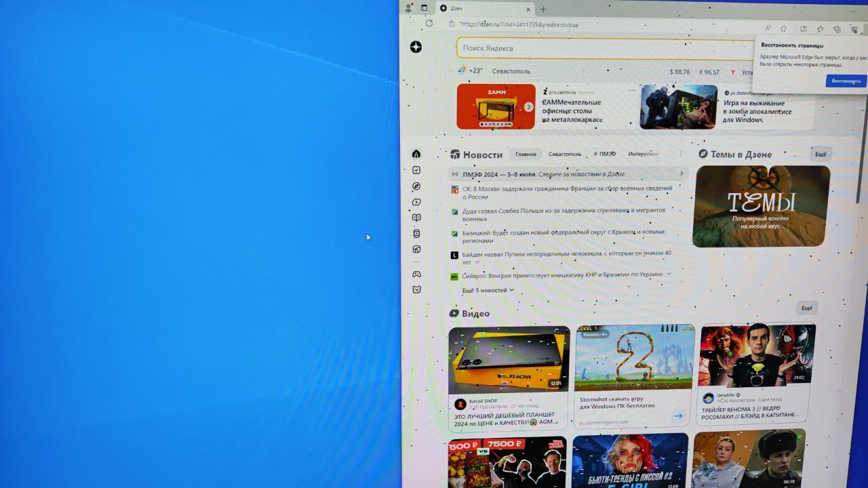Open Dzen Home sidebar icon

coord(416,154)
